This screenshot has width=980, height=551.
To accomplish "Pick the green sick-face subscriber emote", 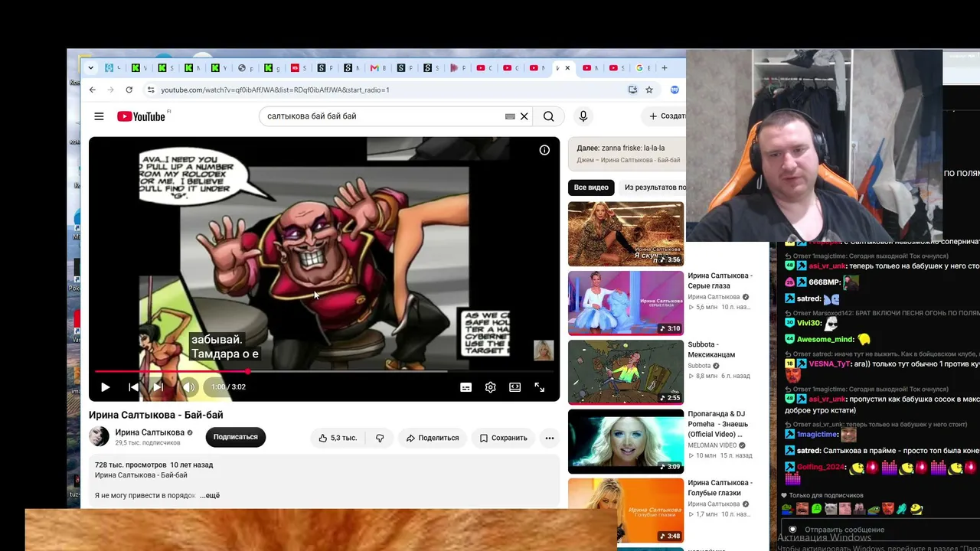I will [816, 509].
